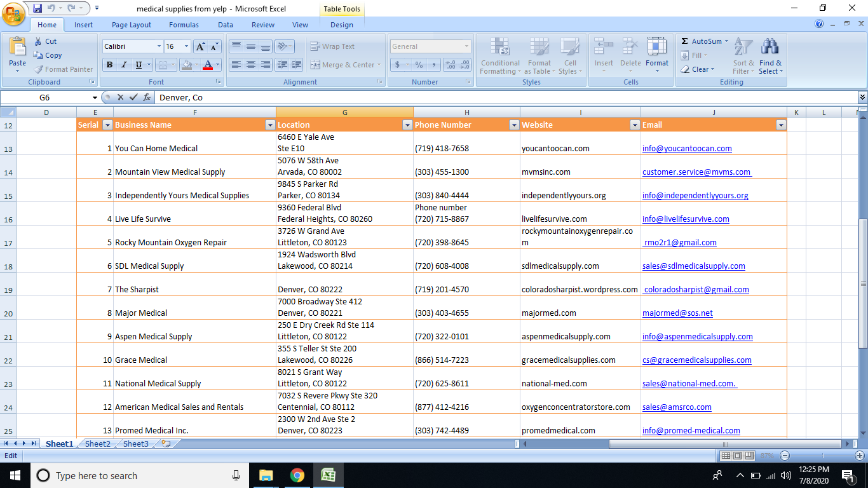The width and height of the screenshot is (868, 488).
Task: Toggle Underline formatting
Action: 137,65
